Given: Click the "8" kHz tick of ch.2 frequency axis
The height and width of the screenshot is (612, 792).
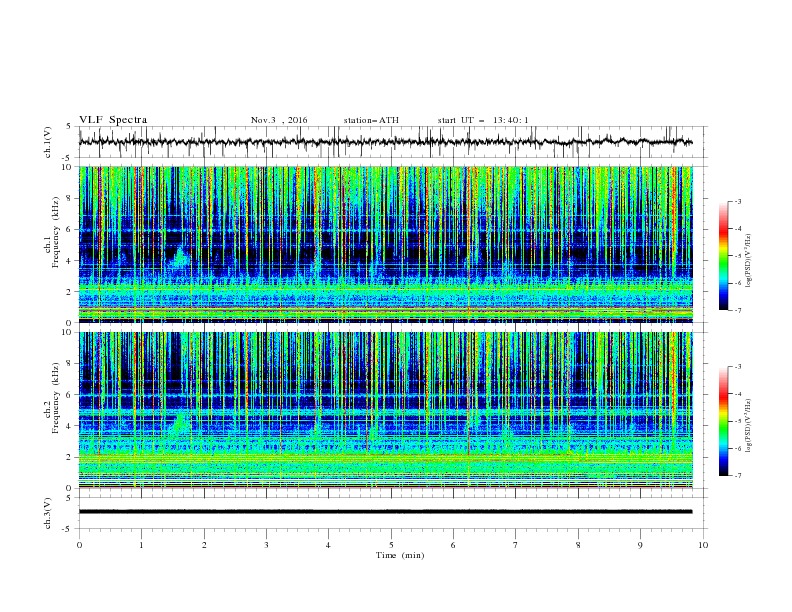Looking at the screenshot, I should [69, 364].
